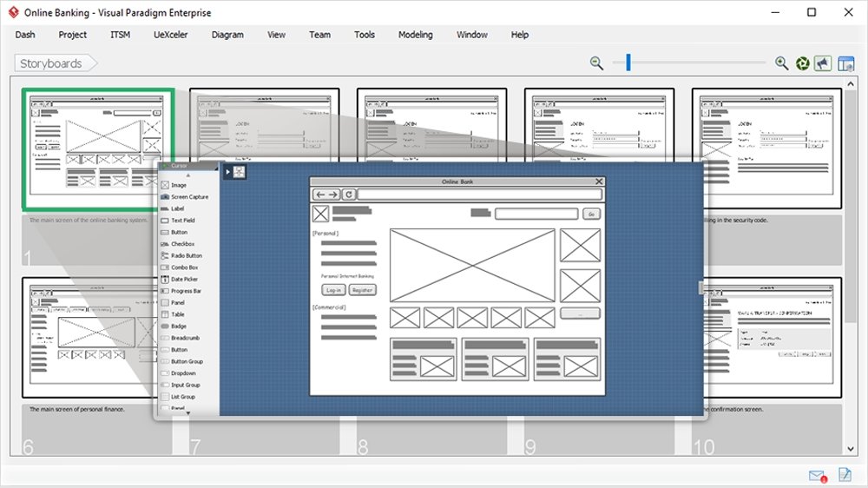868x488 pixels.
Task: Select the Date Picker tool in palette
Action: 180,280
